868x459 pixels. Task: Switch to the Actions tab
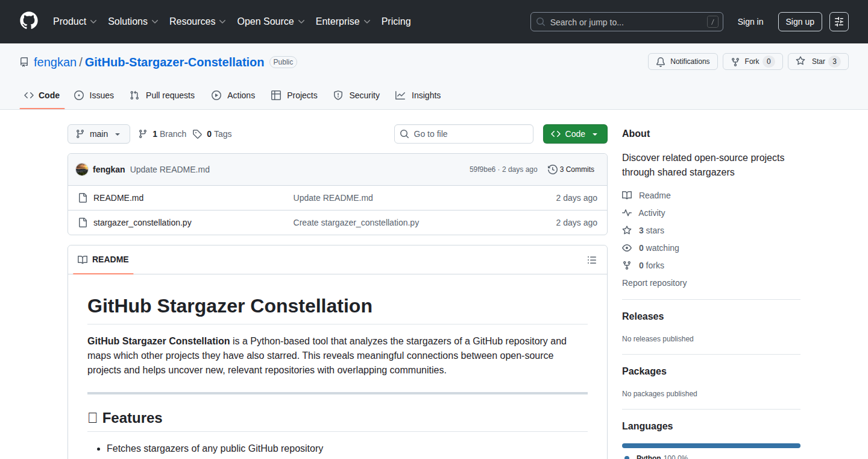coord(233,95)
